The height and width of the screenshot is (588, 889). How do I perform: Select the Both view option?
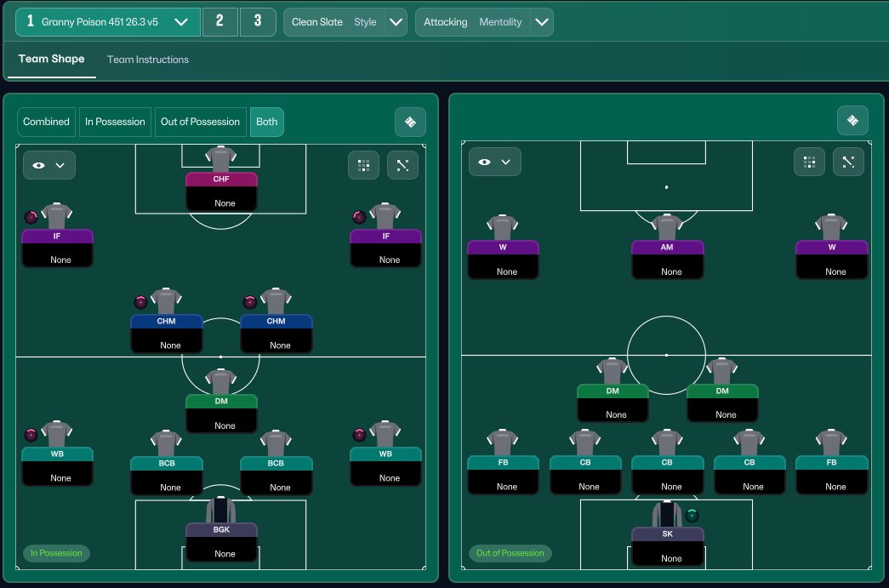(266, 122)
